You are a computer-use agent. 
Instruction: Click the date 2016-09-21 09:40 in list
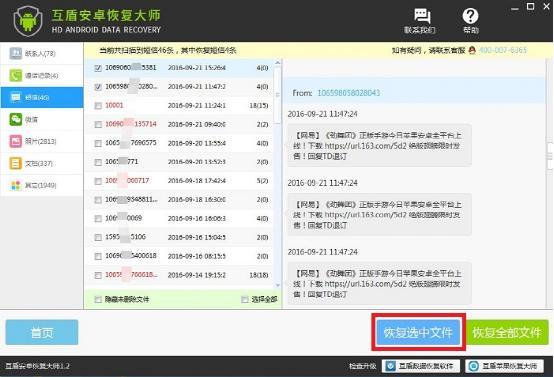[x=197, y=124]
